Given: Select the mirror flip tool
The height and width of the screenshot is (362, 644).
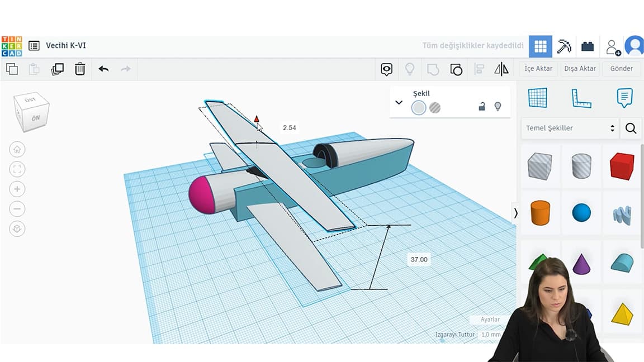Looking at the screenshot, I should click(501, 69).
